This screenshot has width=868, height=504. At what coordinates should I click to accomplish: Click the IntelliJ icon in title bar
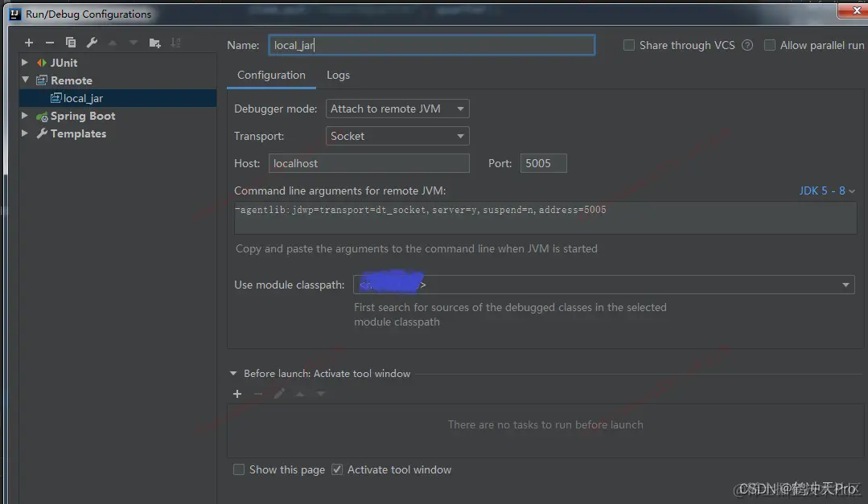(x=15, y=14)
